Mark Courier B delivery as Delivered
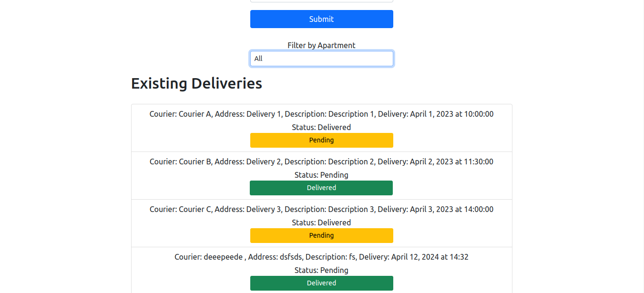Viewport: 644px width, 293px height. click(x=321, y=188)
